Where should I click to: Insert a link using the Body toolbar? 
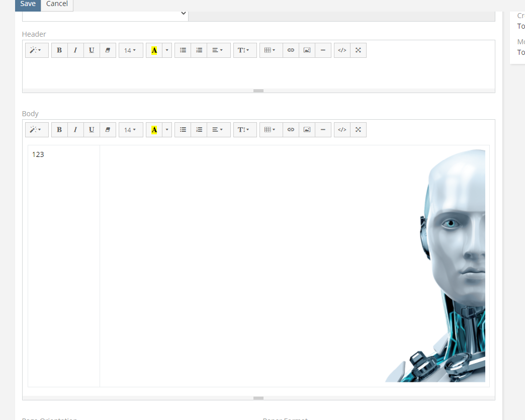pos(291,130)
